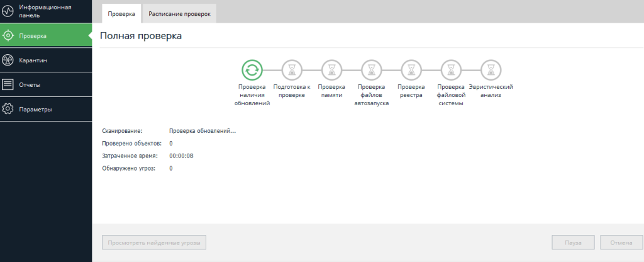644x262 pixels.
Task: Click the Подготовка к проверке hourglass icon
Action: [292, 70]
